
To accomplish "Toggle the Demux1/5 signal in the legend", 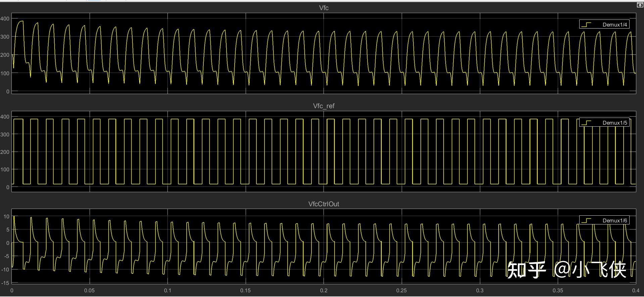I will tap(604, 123).
